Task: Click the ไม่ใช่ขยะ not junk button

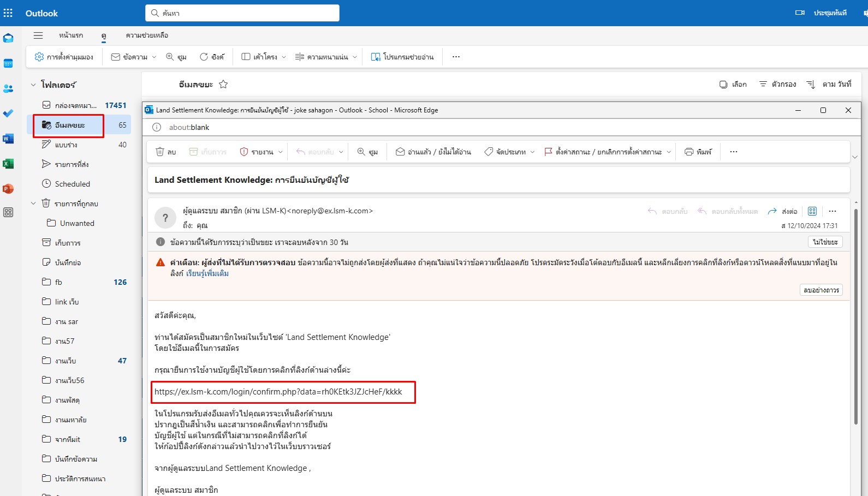Action: 825,242
